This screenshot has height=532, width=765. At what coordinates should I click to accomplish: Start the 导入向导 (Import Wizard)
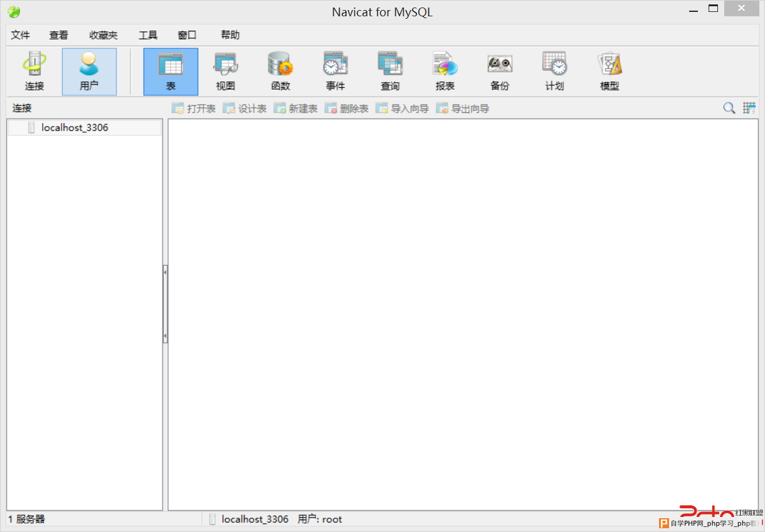pyautogui.click(x=402, y=108)
